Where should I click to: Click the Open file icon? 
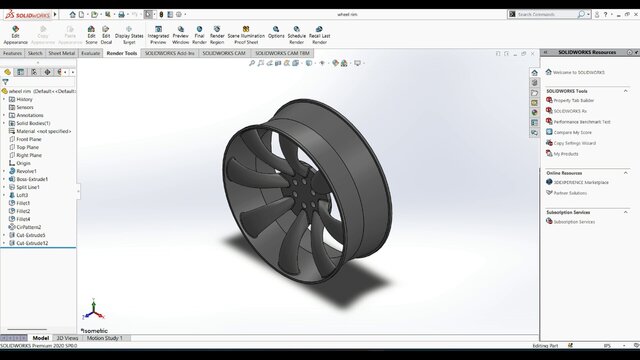(x=94, y=14)
